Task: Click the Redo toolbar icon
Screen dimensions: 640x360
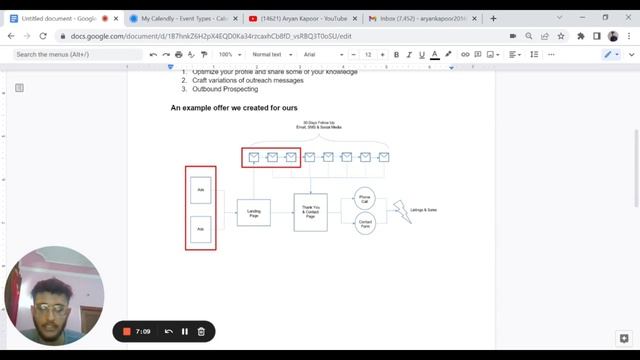Action: pos(166,55)
